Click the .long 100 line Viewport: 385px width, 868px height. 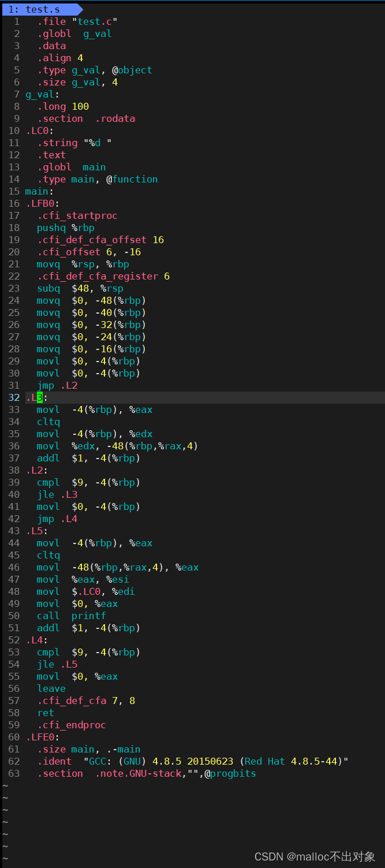pos(63,106)
